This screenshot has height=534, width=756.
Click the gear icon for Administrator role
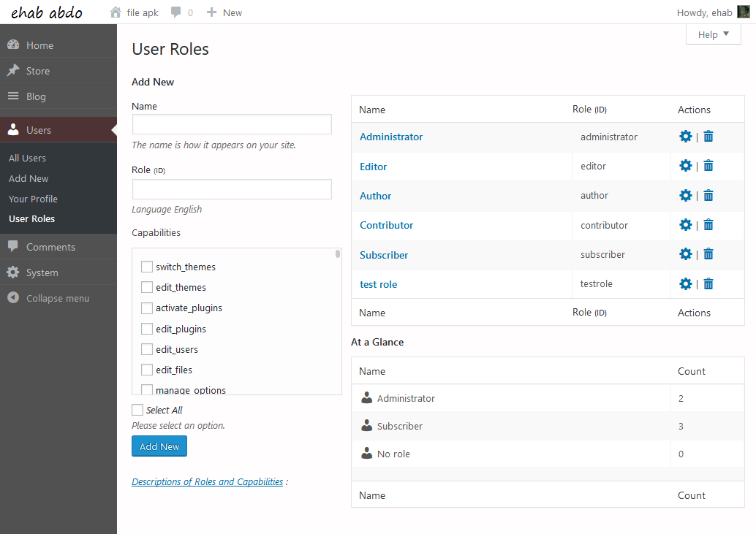point(685,137)
